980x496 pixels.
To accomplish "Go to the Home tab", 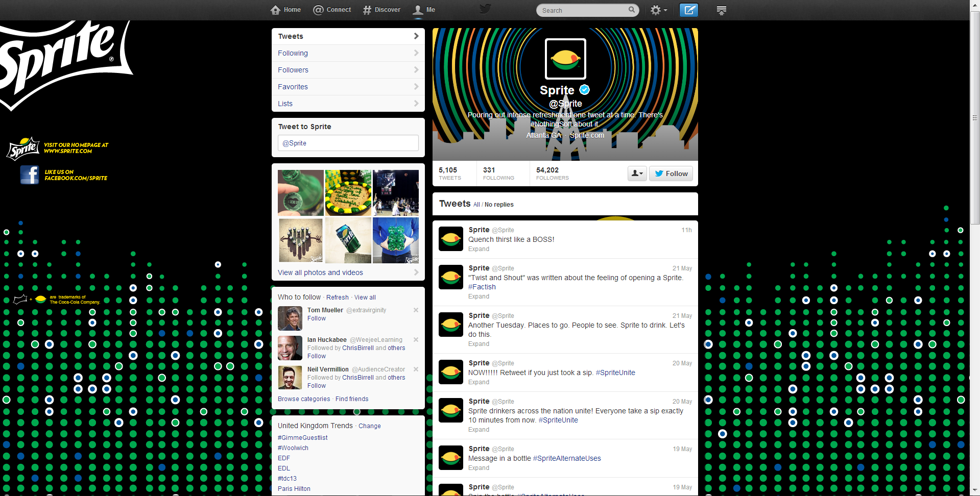I will point(285,10).
